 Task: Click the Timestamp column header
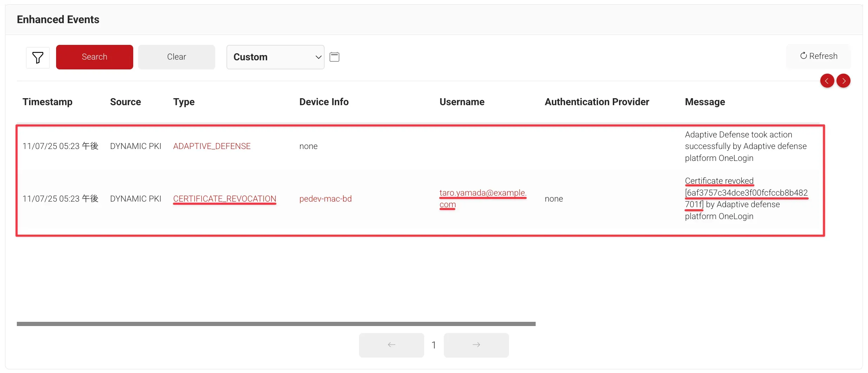point(47,102)
